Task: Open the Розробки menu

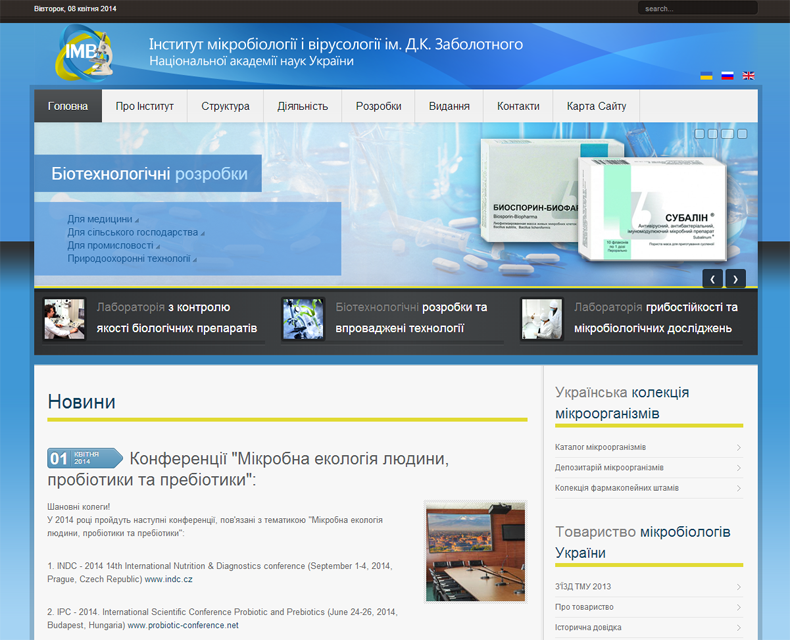Action: pos(378,106)
